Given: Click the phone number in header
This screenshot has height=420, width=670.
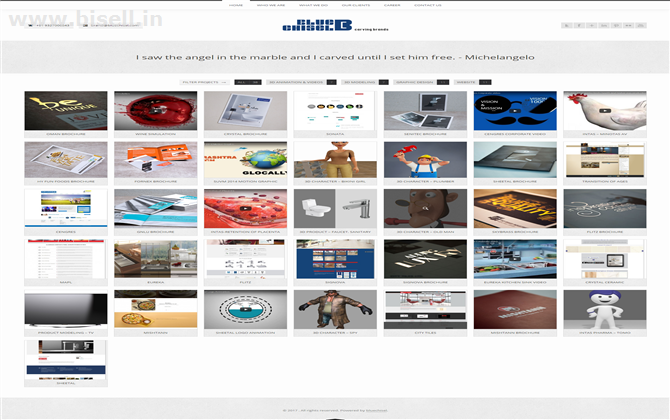Looking at the screenshot, I should pos(53,25).
